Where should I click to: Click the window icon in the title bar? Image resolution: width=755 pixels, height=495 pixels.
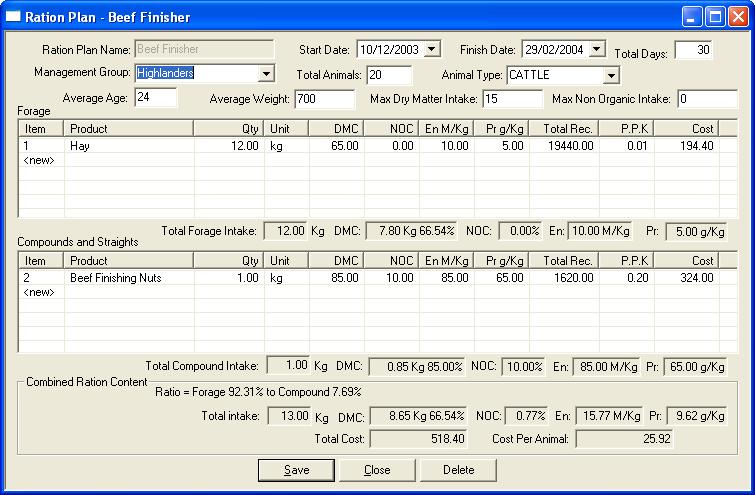(13, 16)
